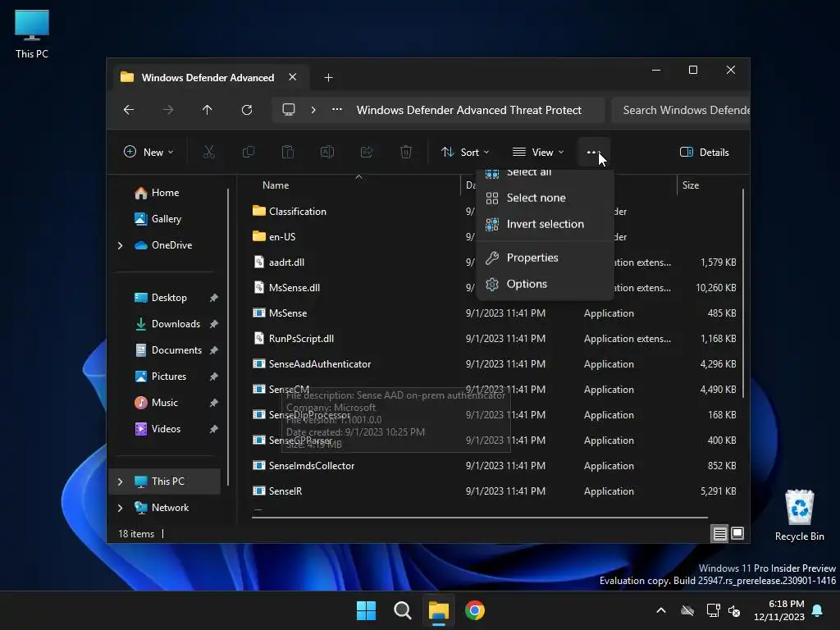840x630 pixels.
Task: Open Options from the menu
Action: point(545,284)
